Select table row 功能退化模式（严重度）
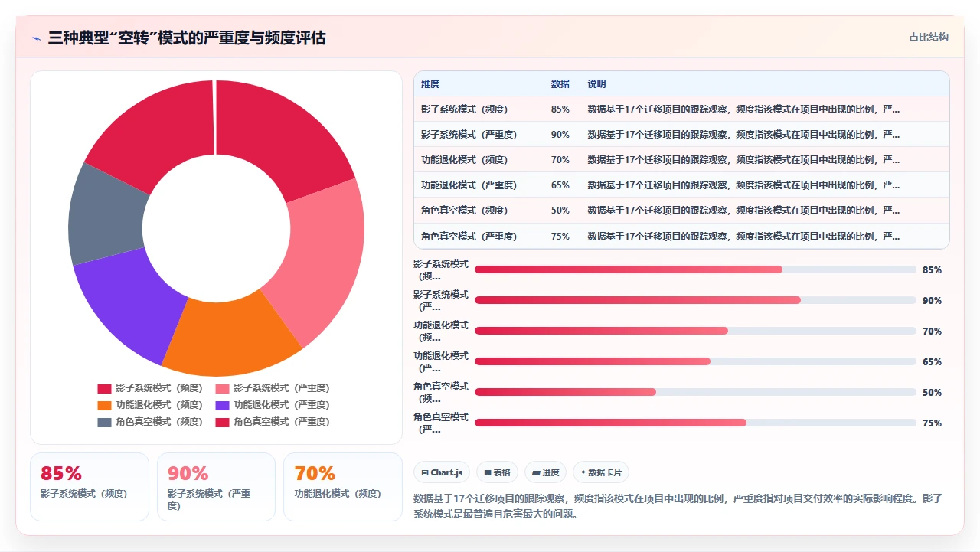Viewport: 980px width, 552px height. tap(681, 185)
